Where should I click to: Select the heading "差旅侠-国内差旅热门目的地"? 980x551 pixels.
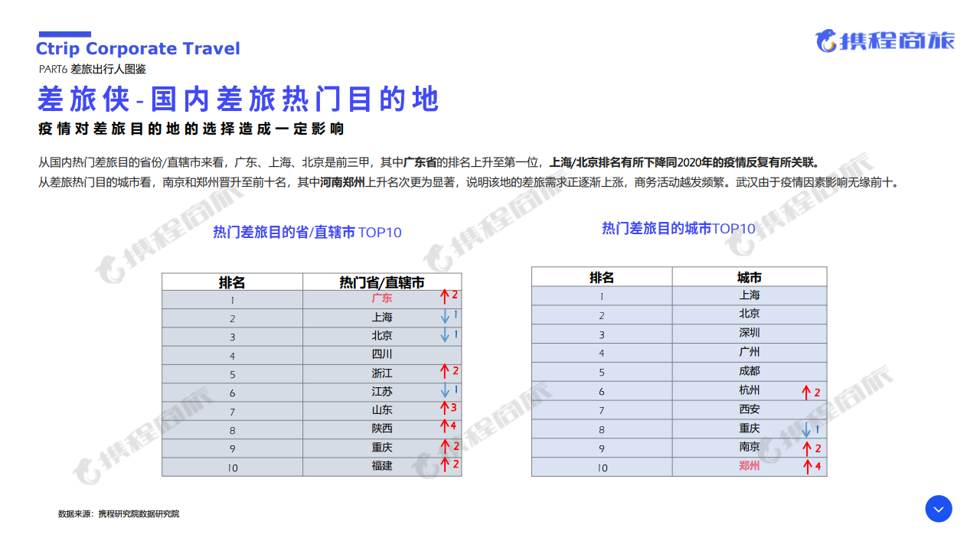click(239, 99)
